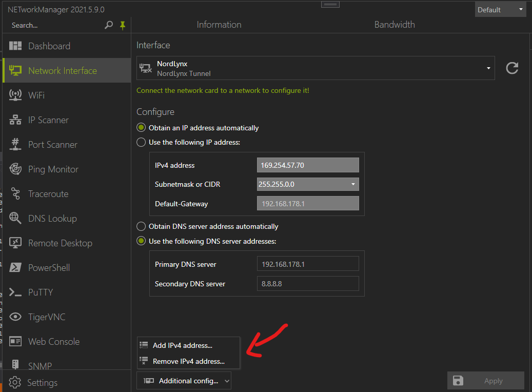Click the Network Interface monitor icon
Image resolution: width=532 pixels, height=392 pixels.
pyautogui.click(x=15, y=70)
